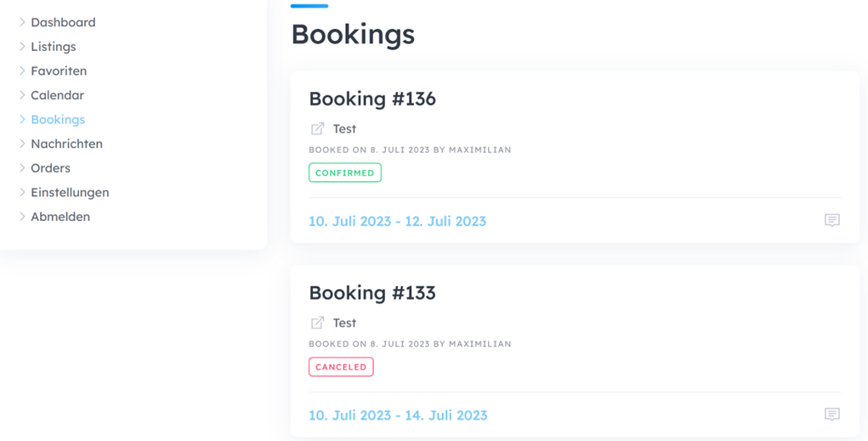Open Booking #136 title

372,99
